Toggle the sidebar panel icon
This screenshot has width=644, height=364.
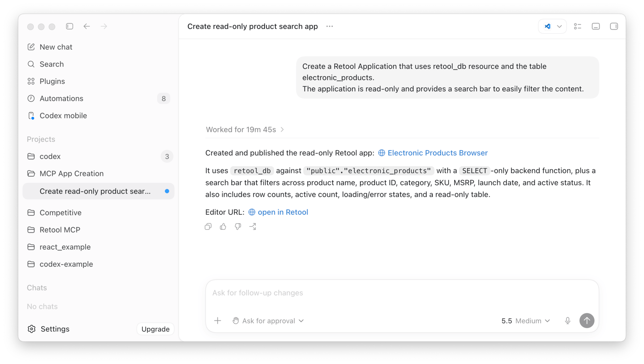(x=69, y=26)
